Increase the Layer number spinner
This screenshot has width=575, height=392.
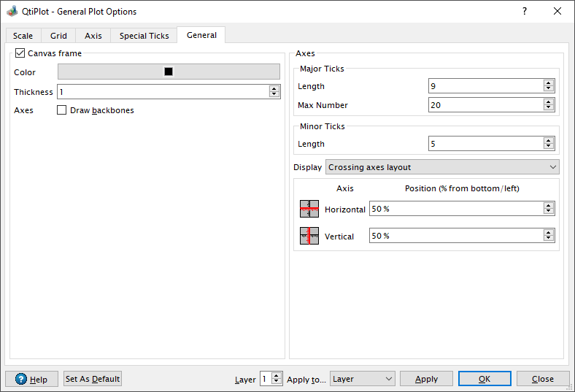277,375
